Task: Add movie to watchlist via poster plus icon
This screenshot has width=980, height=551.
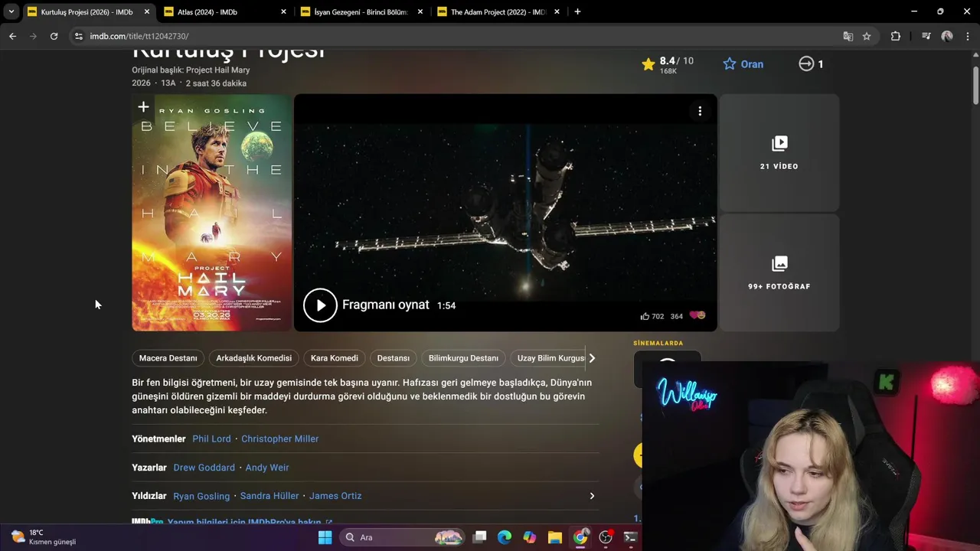Action: [143, 107]
